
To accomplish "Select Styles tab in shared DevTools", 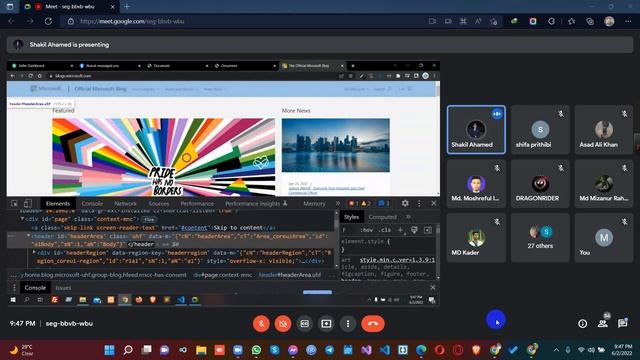I will click(x=351, y=217).
